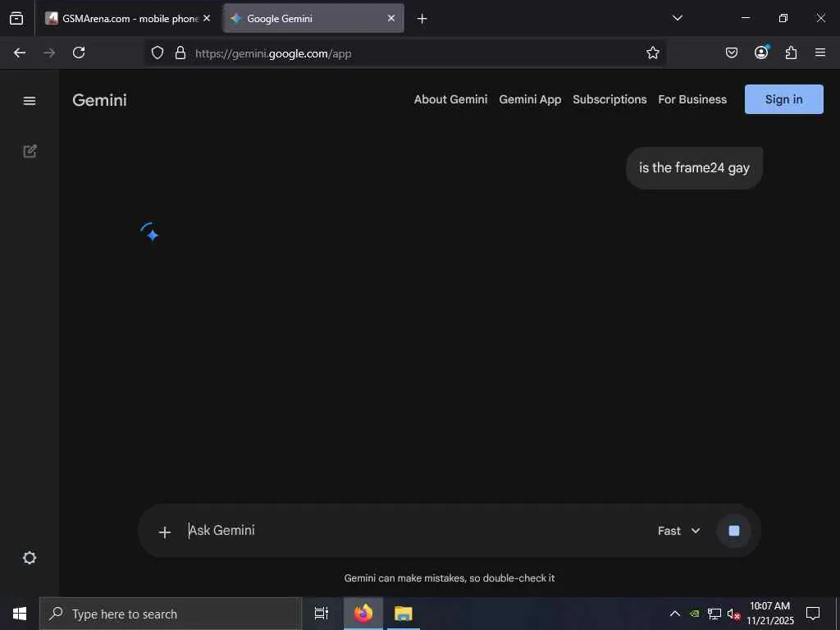Open Firefox View icon
Viewport: 840px width, 630px height.
[16, 18]
